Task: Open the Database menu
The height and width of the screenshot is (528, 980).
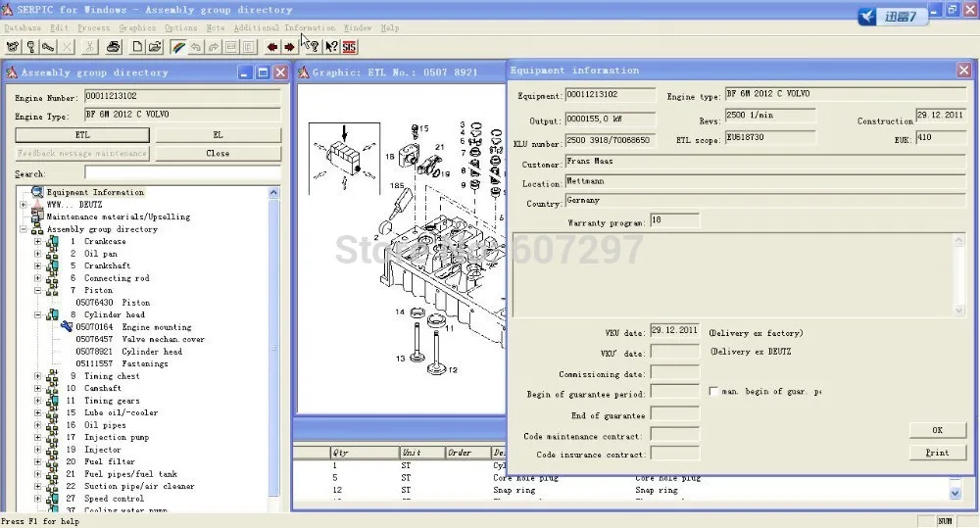Action: pos(23,27)
